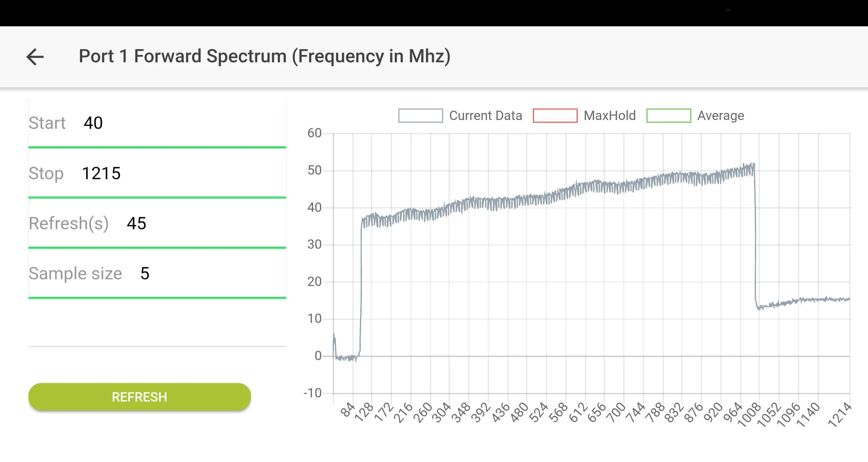Press the REFRESH button
868x462 pixels.
139,397
